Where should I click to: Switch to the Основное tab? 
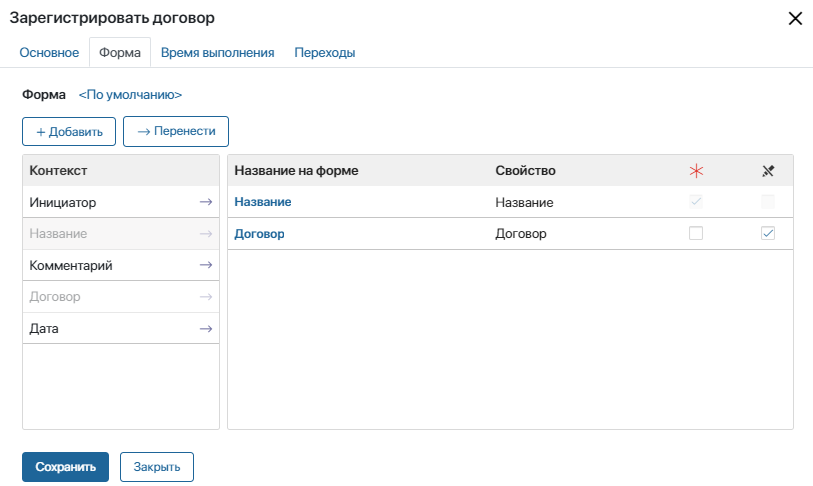click(x=49, y=53)
